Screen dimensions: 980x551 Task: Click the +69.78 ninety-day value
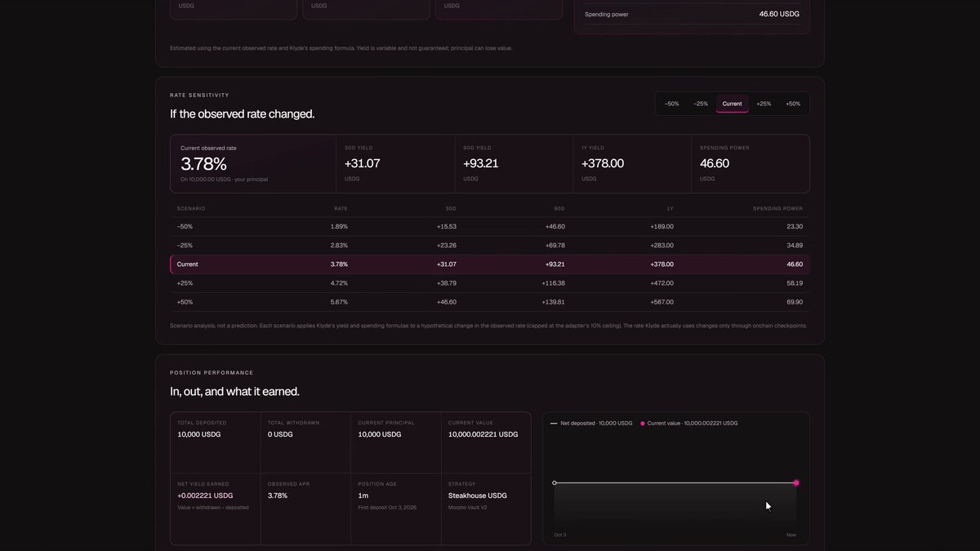point(555,246)
